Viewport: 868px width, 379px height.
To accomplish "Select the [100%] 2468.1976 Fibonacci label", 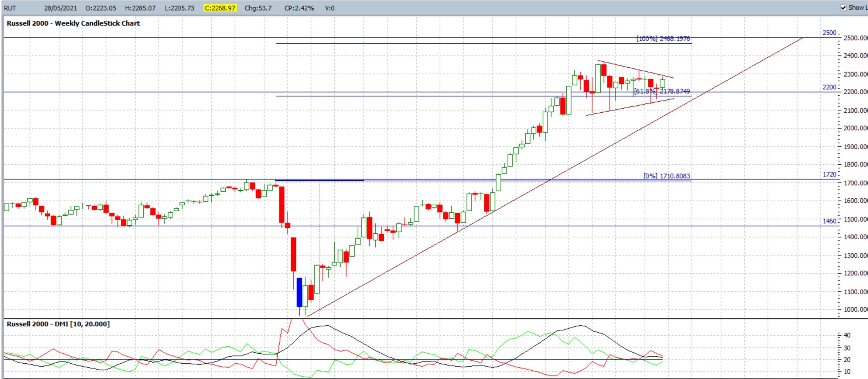I will coord(663,38).
